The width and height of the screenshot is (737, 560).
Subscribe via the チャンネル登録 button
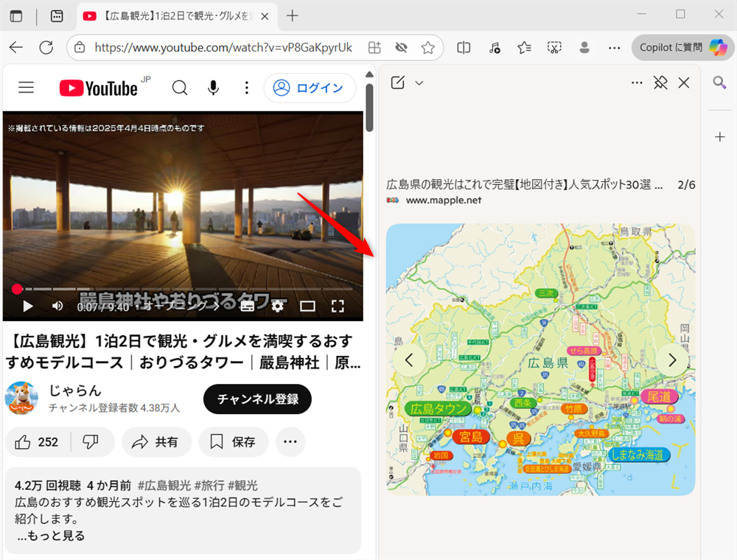click(256, 398)
